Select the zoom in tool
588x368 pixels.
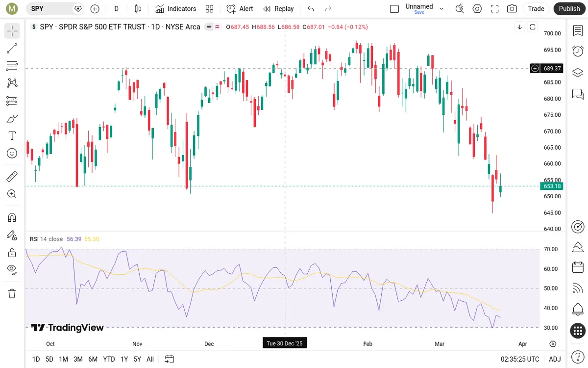click(12, 194)
